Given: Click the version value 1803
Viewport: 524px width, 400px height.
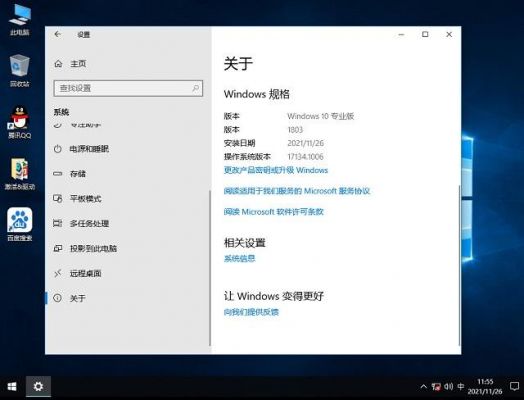Looking at the screenshot, I should pyautogui.click(x=295, y=130).
